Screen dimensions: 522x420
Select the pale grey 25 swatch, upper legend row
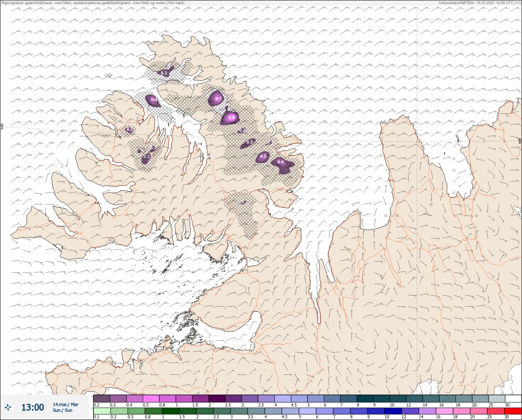pyautogui.click(x=496, y=398)
